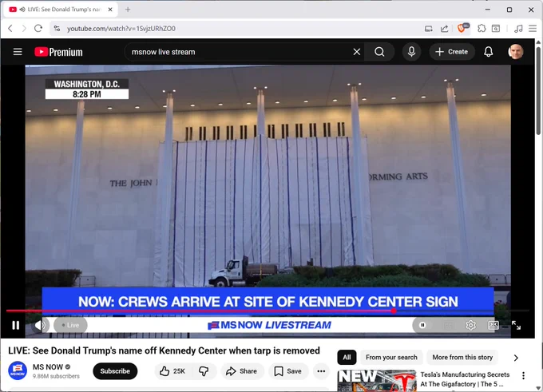Share the video
543x392 pixels.
(x=241, y=371)
